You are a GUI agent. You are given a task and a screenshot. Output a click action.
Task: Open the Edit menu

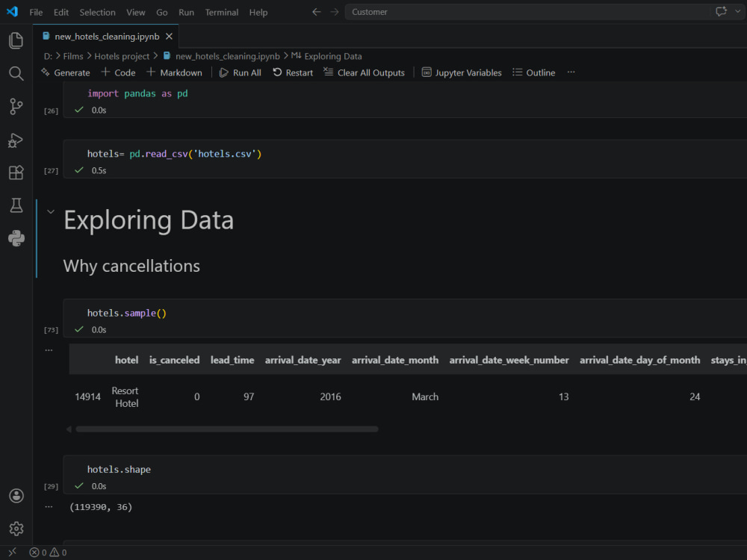(x=61, y=13)
